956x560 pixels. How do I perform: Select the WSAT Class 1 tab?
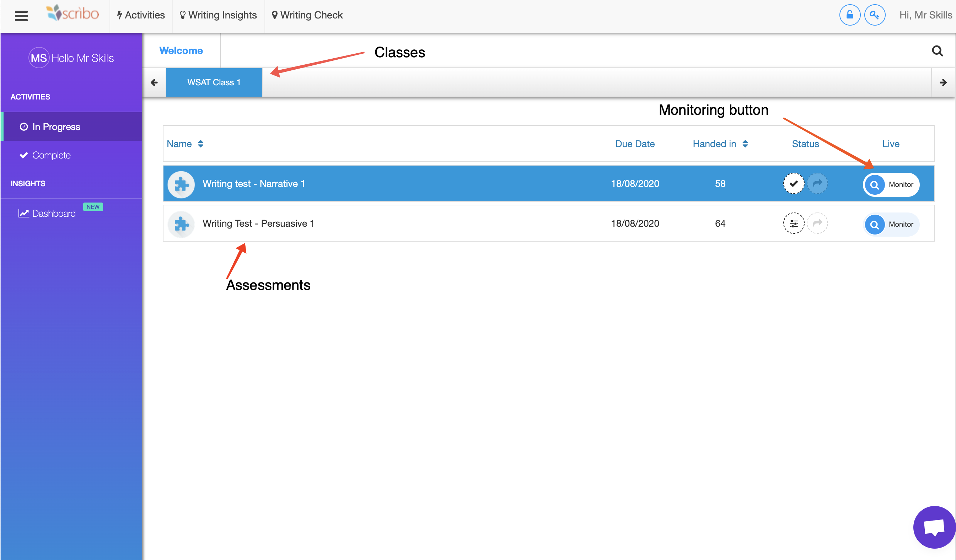[214, 82]
